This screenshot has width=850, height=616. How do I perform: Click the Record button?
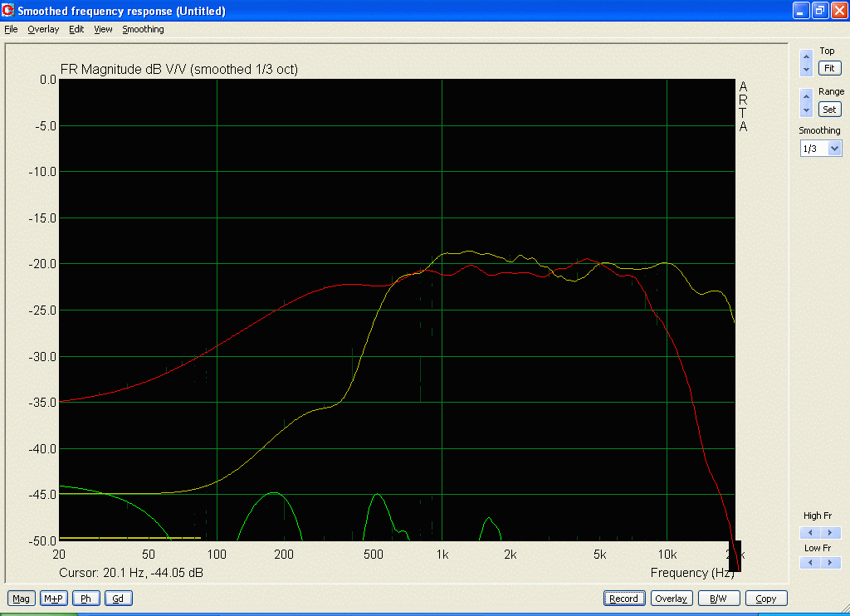pyautogui.click(x=624, y=599)
